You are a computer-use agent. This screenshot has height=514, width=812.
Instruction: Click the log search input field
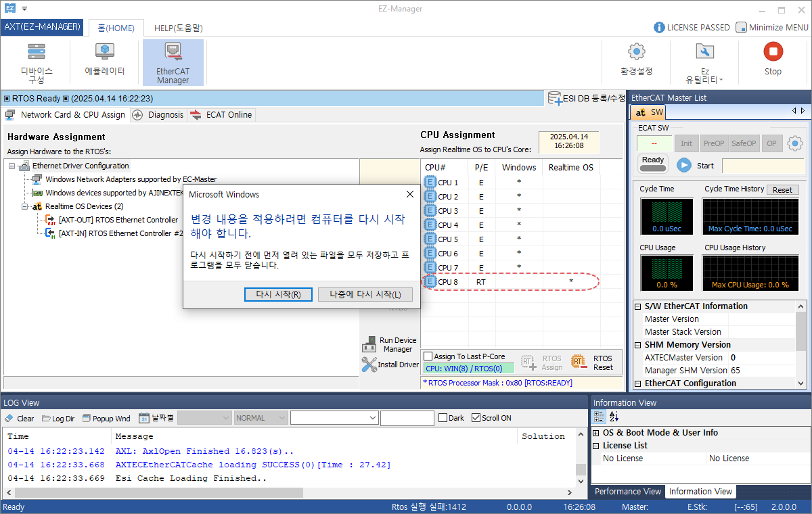coord(407,418)
